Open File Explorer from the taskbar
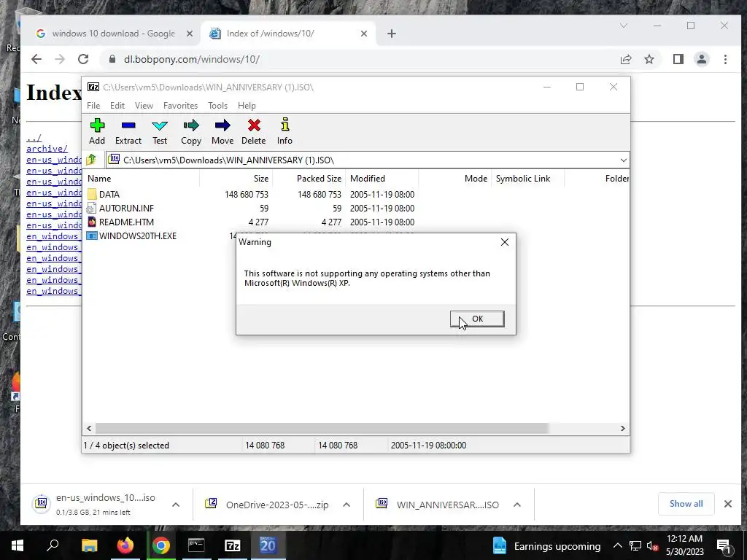Image resolution: width=747 pixels, height=560 pixels. click(x=89, y=545)
